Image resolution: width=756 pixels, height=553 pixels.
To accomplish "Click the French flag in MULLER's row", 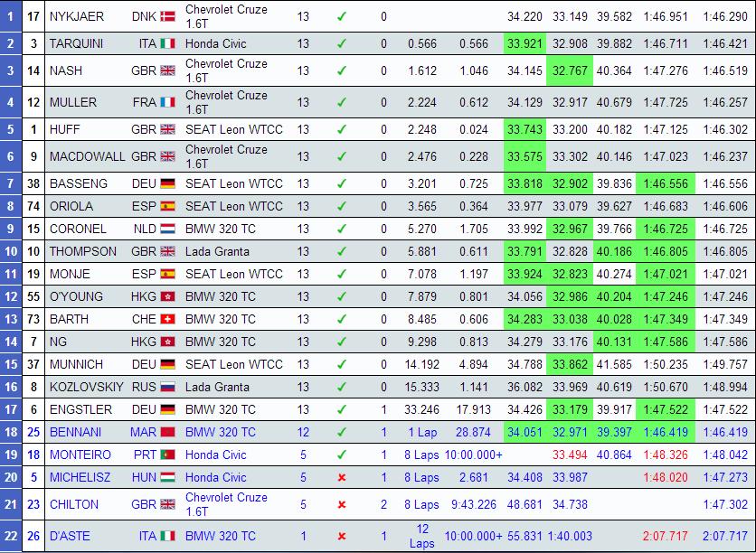I will (167, 102).
